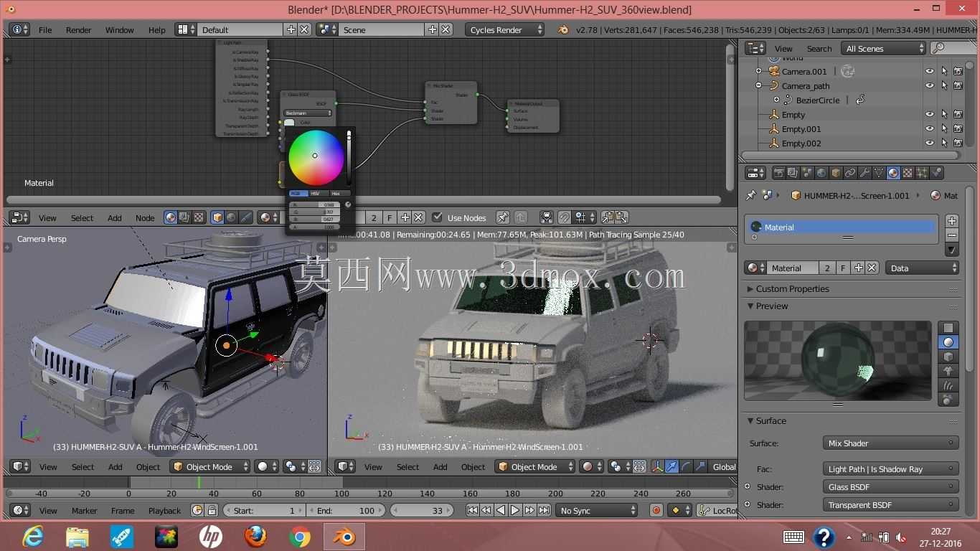The image size is (980, 551).
Task: Toggle selectability cursor for Empty.002
Action: 944,143
